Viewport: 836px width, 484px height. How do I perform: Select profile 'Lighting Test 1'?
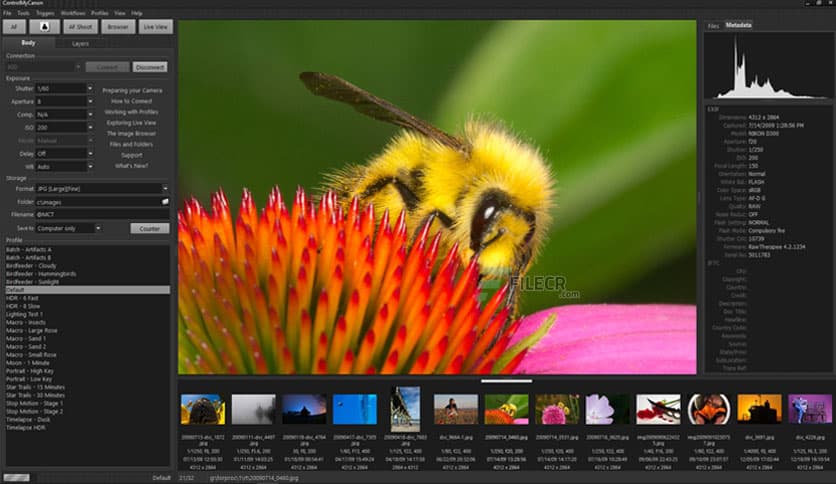(x=25, y=314)
